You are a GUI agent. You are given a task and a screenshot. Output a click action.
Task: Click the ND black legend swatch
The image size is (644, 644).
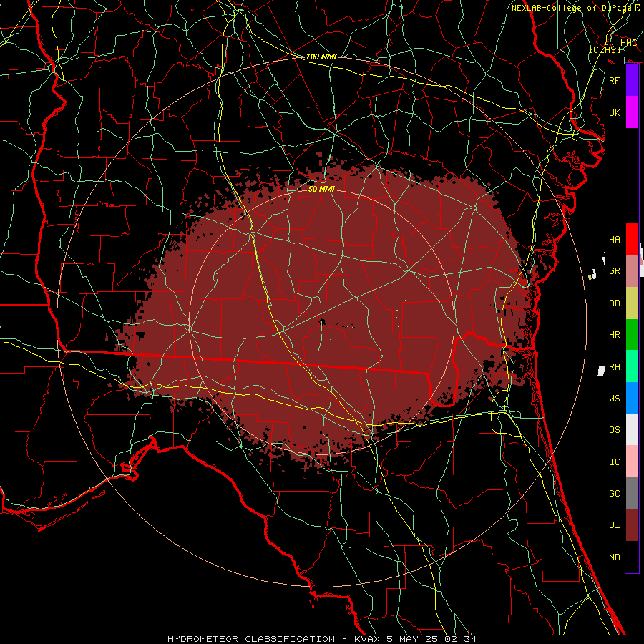point(632,557)
